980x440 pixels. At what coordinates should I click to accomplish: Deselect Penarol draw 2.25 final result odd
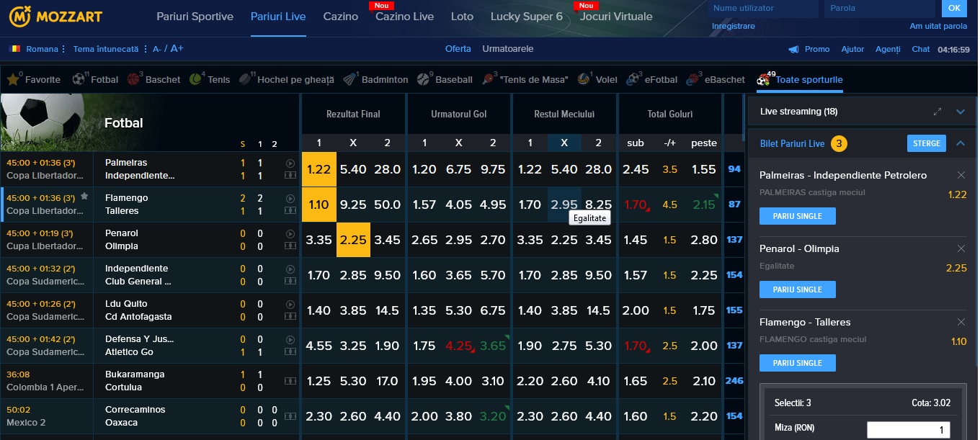353,240
